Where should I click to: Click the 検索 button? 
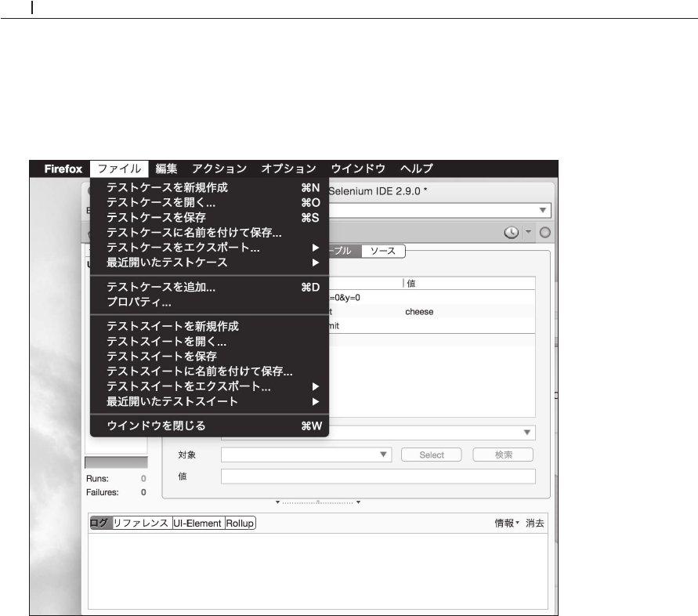click(x=503, y=455)
